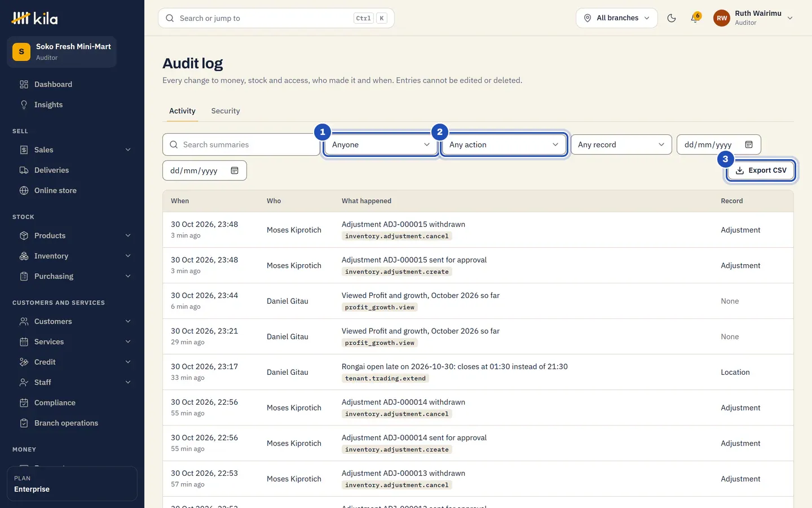Open notifications bell
Image resolution: width=812 pixels, height=508 pixels.
click(695, 18)
